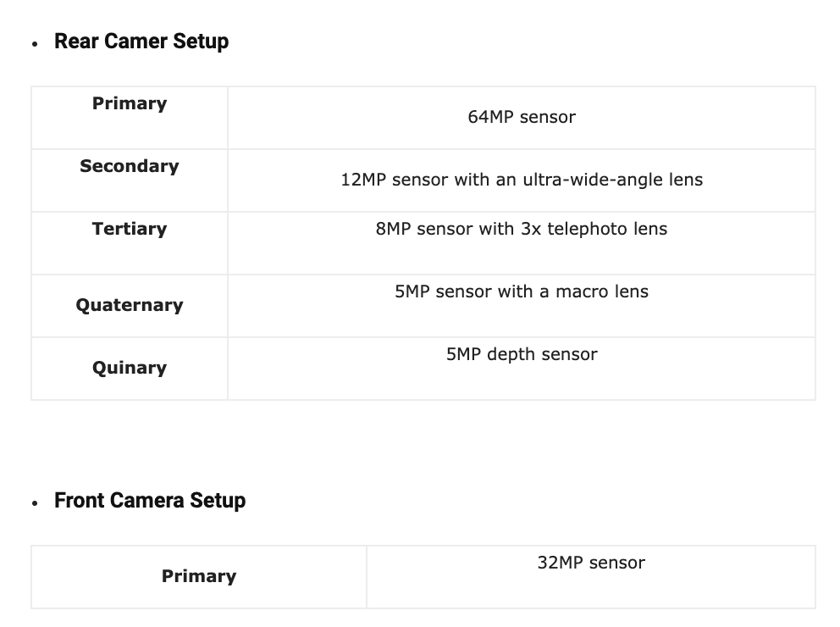The height and width of the screenshot is (627, 840).
Task: Select the Front Camera Setup heading
Action: click(x=150, y=501)
